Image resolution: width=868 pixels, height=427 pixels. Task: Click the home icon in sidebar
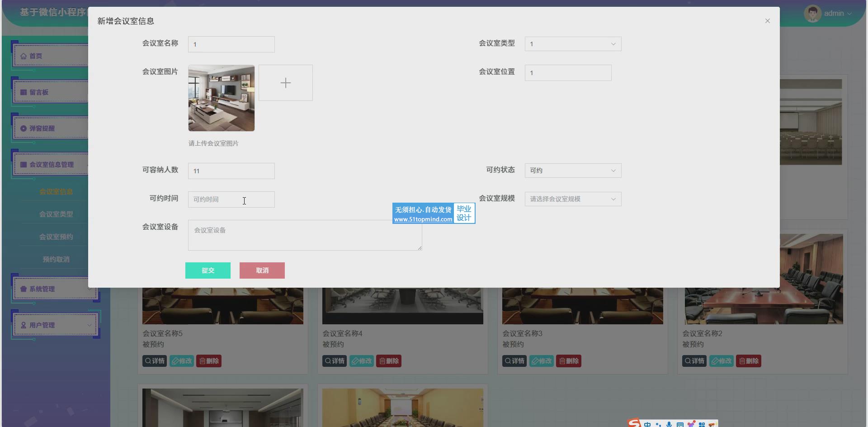[x=24, y=56]
